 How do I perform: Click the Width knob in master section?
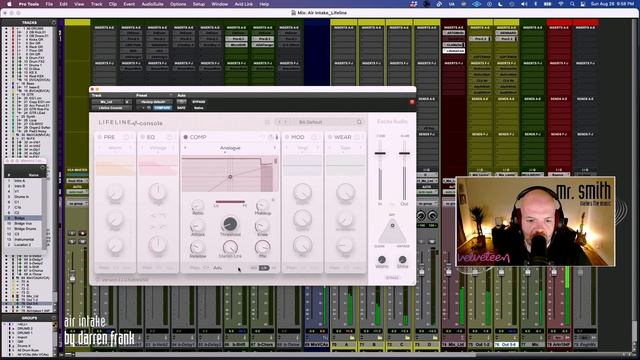click(382, 260)
